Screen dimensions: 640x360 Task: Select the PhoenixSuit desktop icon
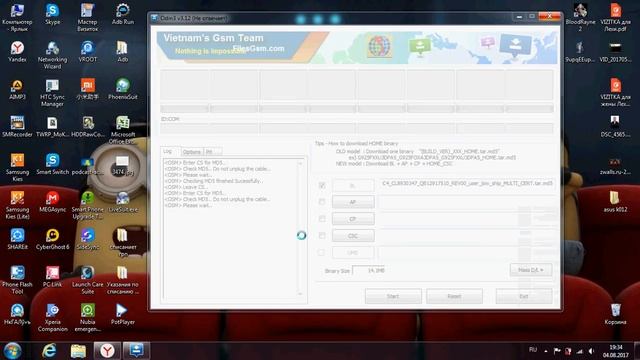coord(122,89)
